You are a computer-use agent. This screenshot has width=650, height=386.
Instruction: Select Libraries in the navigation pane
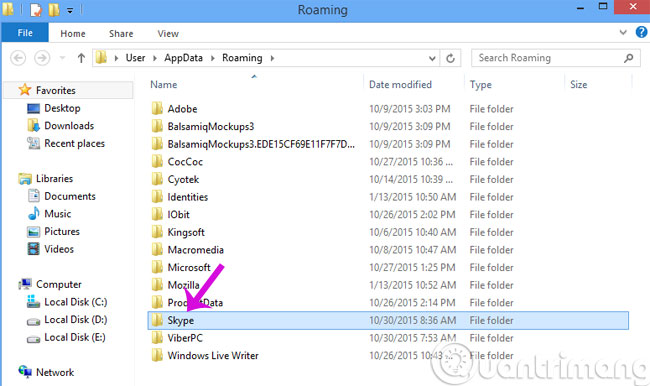54,179
